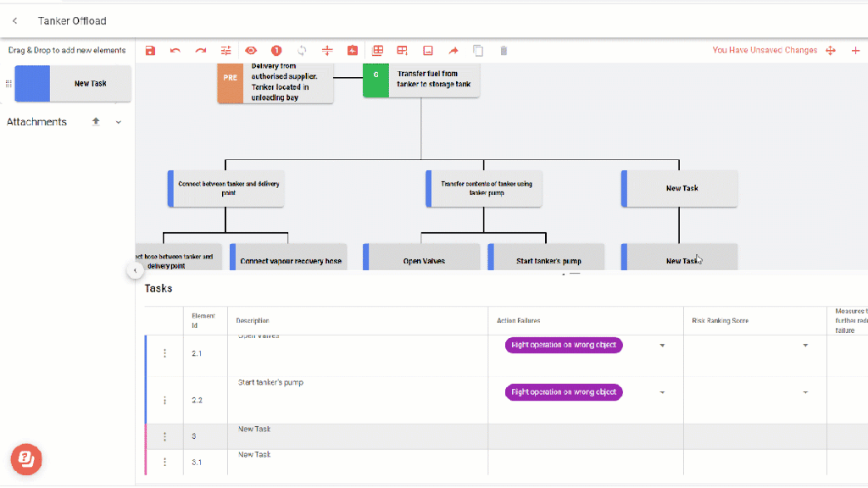868x488 pixels.
Task: Expand the Attachments section chevron
Action: click(x=119, y=122)
